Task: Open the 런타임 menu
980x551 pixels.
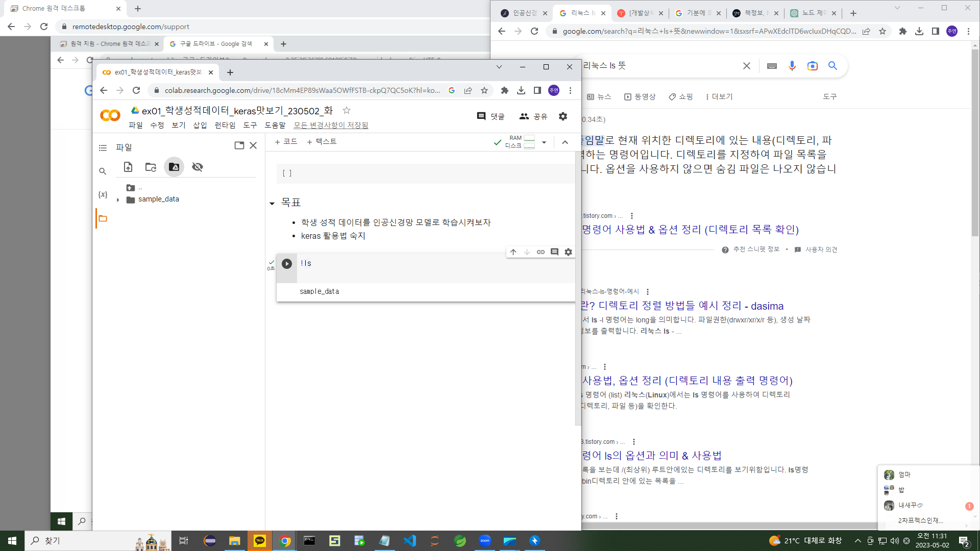Action: click(x=225, y=126)
